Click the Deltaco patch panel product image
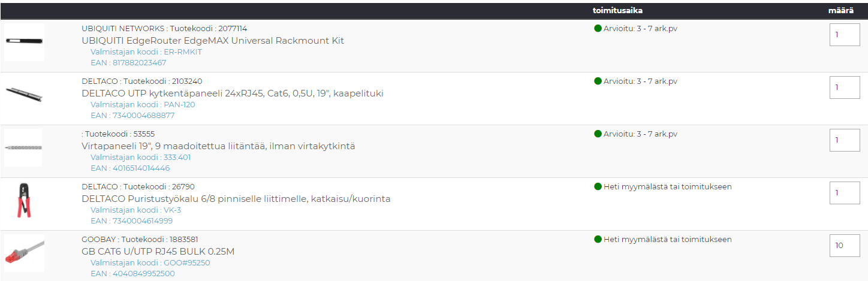The image size is (868, 281). tap(24, 94)
